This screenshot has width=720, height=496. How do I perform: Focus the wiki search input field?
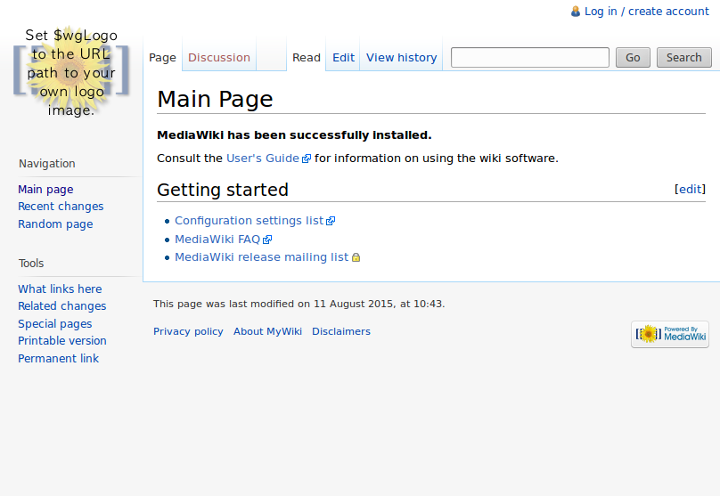(530, 57)
